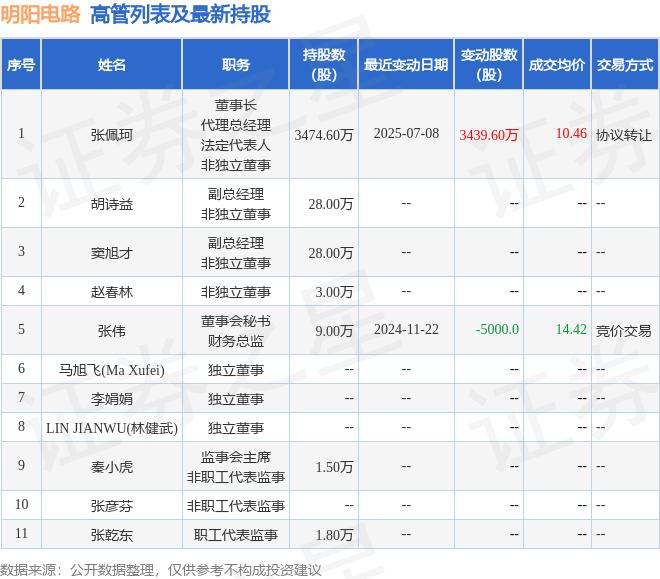Viewport: 660px width, 579px height.
Task: Click the 最近变动日期 column header
Action: coord(406,65)
